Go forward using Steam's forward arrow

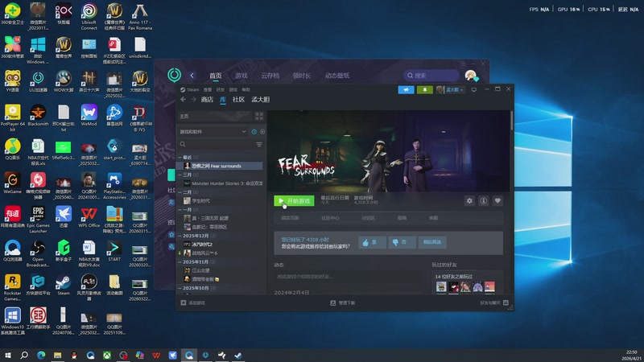click(193, 99)
